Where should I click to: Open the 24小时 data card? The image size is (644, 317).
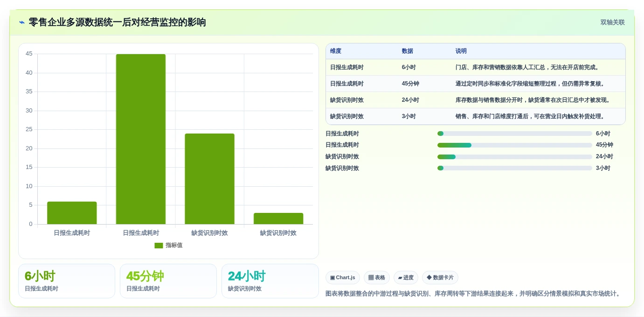270,281
